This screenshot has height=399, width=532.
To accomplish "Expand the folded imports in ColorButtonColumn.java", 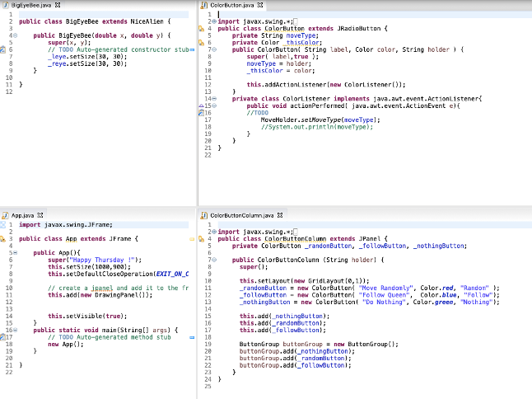I will point(214,232).
